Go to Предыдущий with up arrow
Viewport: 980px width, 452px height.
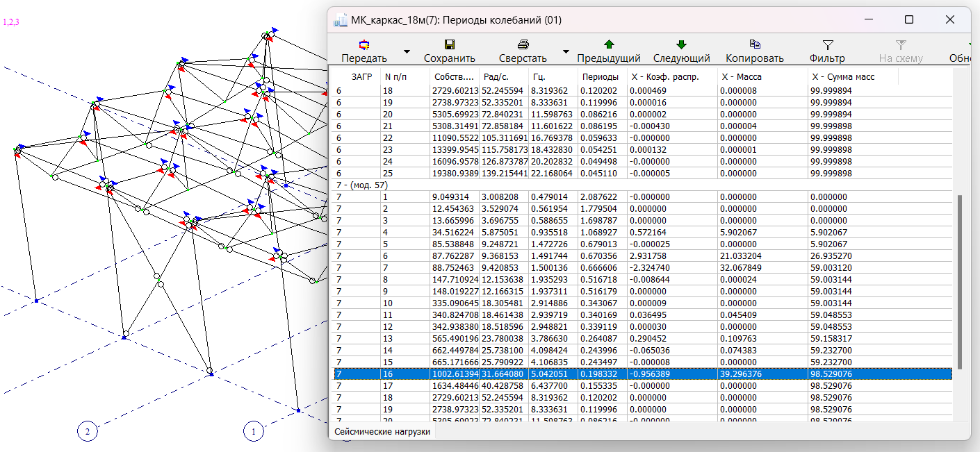pyautogui.click(x=608, y=45)
